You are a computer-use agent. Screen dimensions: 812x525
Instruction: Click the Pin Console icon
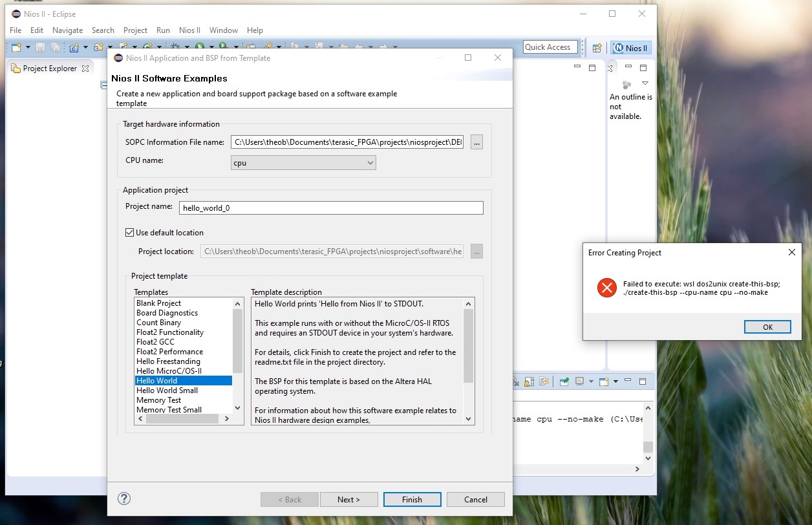click(564, 381)
